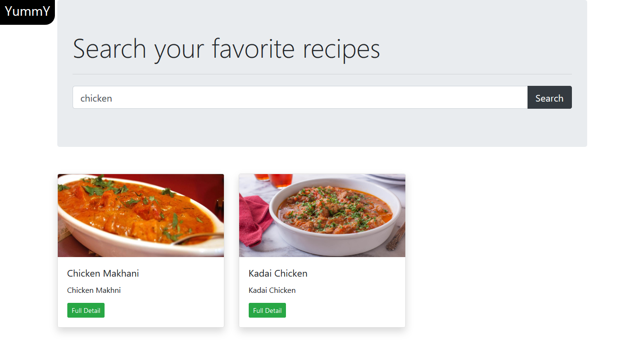Open the Kadai Chicken recipe card
The width and height of the screenshot is (644, 362).
pos(322,250)
